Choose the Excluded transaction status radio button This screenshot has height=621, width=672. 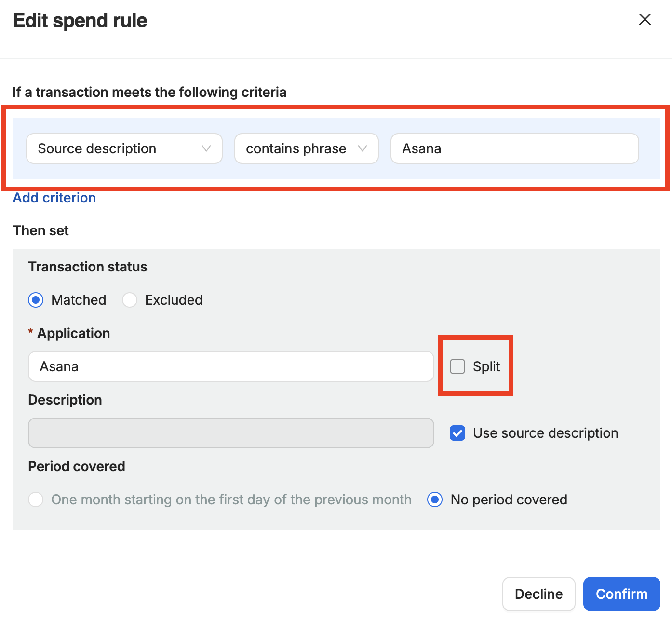click(x=130, y=300)
